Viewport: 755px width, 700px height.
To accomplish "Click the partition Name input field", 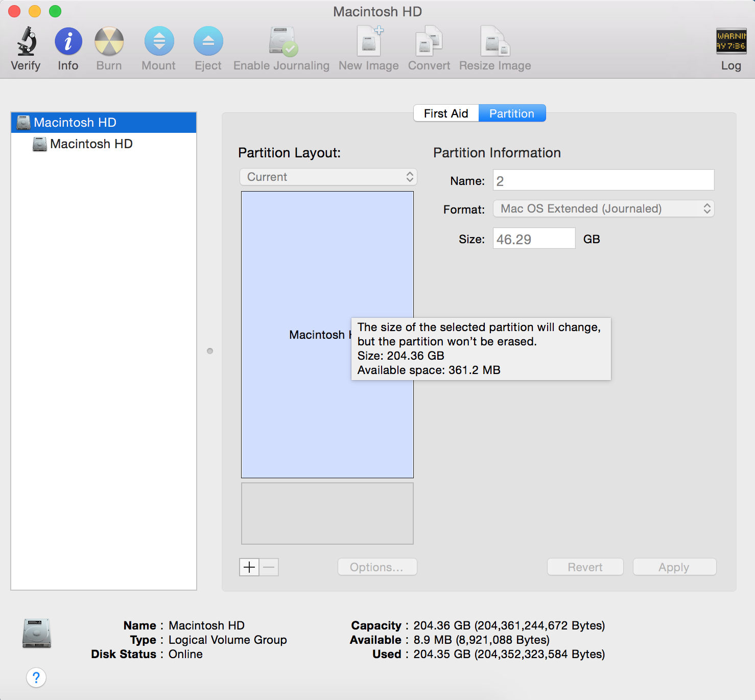I will 604,180.
